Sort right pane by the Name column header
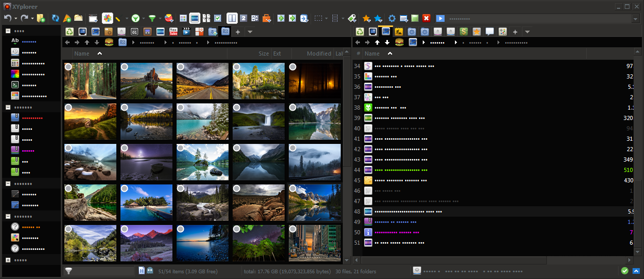Image resolution: width=644 pixels, height=279 pixels. (372, 54)
